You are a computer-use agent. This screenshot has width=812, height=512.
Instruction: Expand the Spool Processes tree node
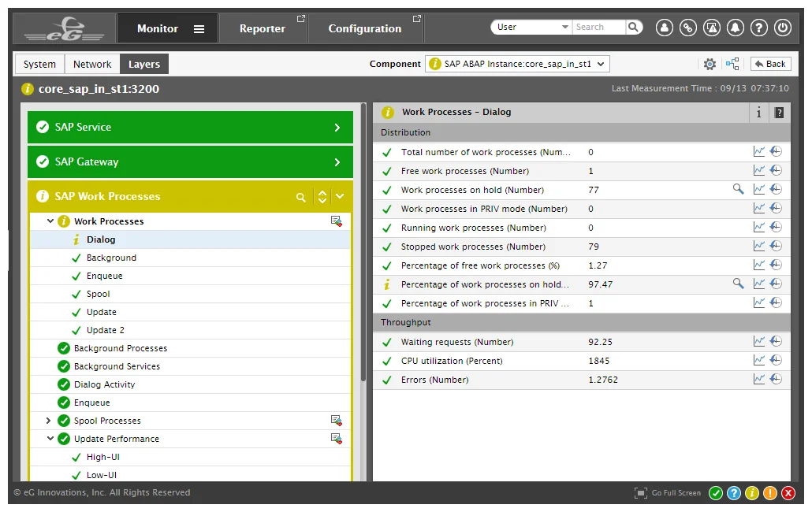click(x=48, y=421)
